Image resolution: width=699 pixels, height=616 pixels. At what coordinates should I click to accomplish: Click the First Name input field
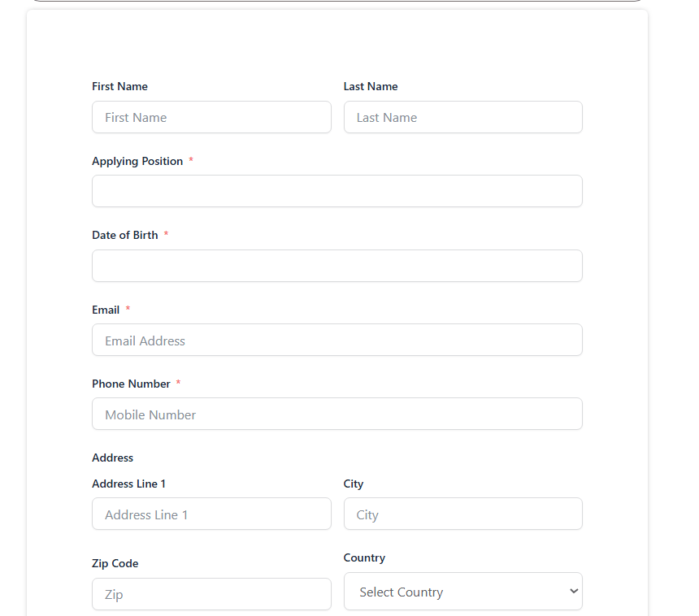211,117
